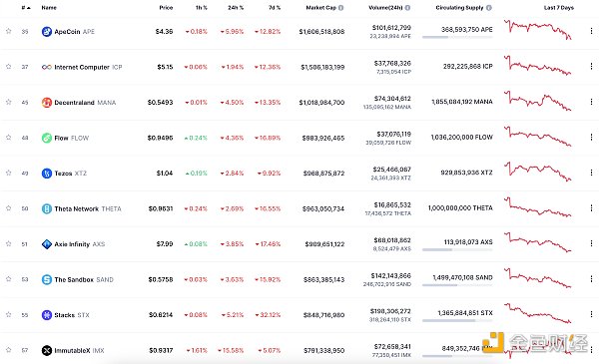Toggle the favorite star beside The Sandbox
The height and width of the screenshot is (364, 599).
point(8,279)
